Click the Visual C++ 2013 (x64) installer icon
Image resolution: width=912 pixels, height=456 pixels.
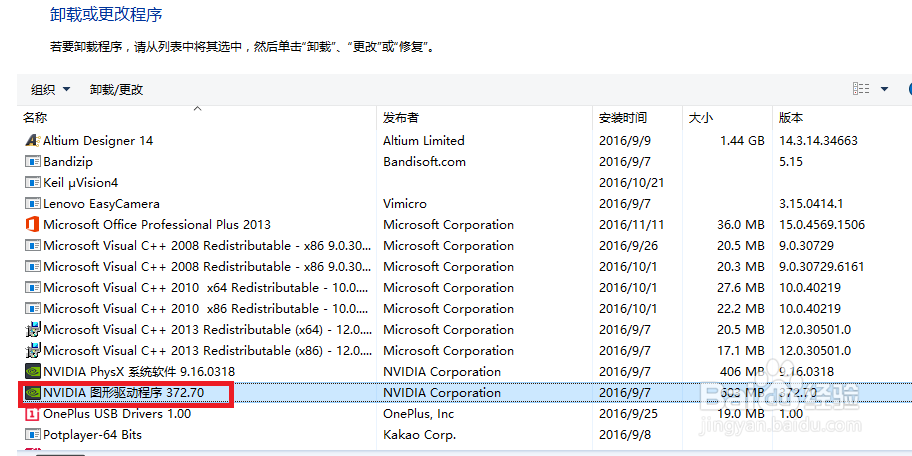32,330
